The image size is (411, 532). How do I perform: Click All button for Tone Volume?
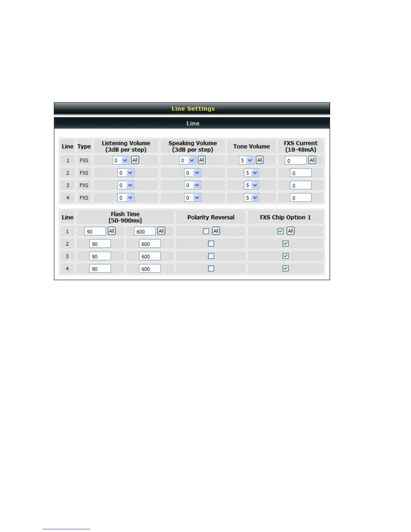click(260, 160)
